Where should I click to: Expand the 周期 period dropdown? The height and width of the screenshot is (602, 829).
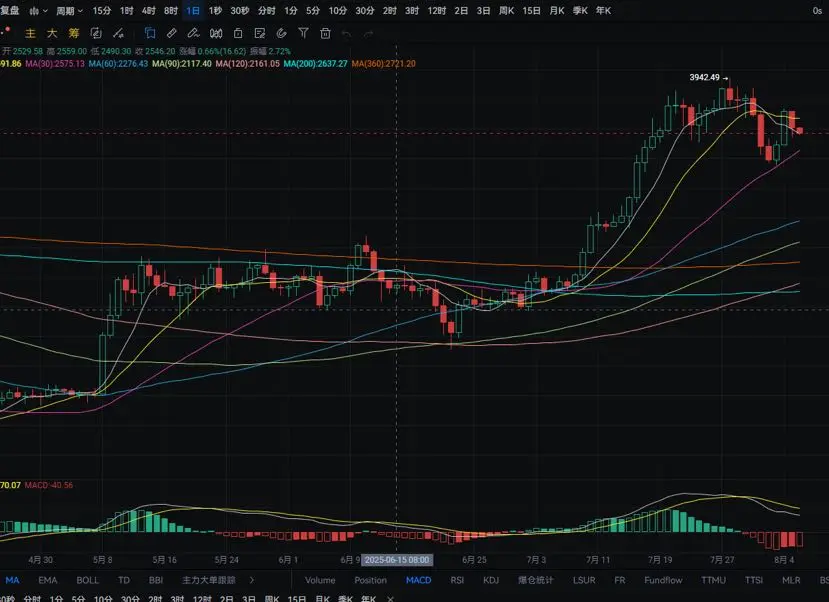tap(69, 11)
